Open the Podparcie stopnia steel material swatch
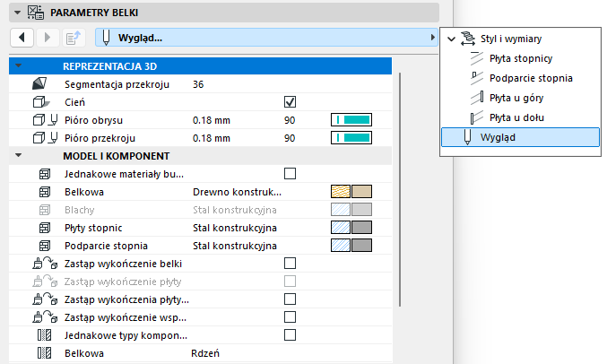The height and width of the screenshot is (364, 607). (351, 245)
